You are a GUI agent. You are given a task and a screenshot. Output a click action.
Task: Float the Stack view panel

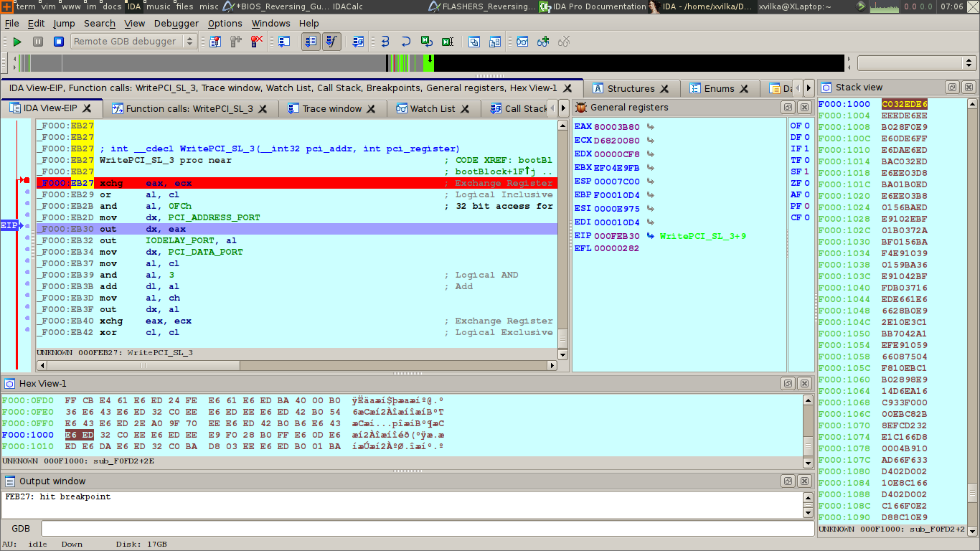(953, 88)
